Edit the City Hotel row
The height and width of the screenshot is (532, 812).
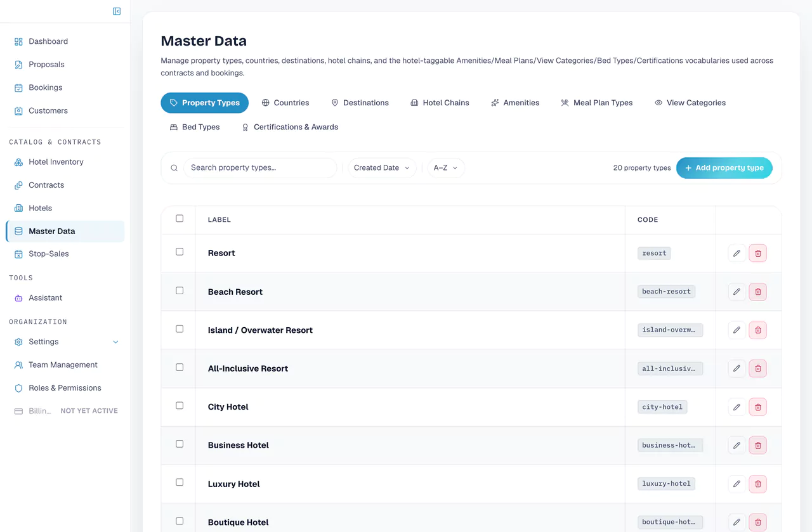737,407
